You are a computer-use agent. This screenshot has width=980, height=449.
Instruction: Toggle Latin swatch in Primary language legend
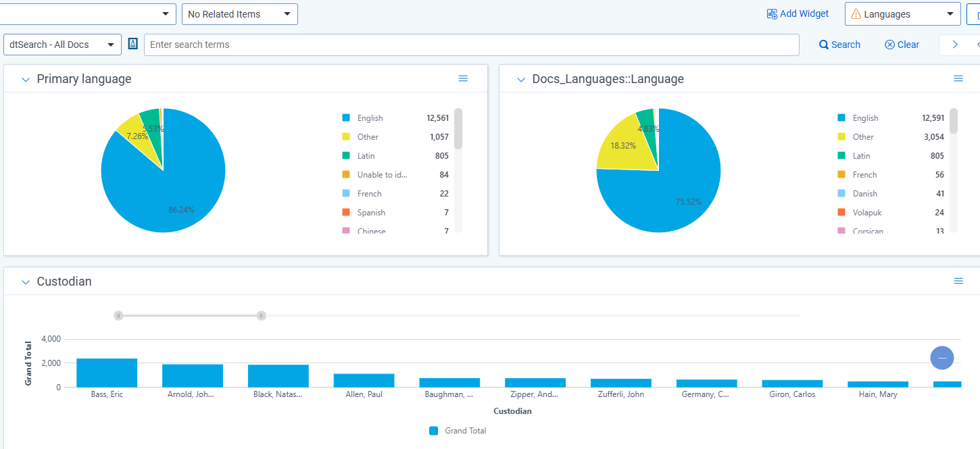(x=346, y=155)
